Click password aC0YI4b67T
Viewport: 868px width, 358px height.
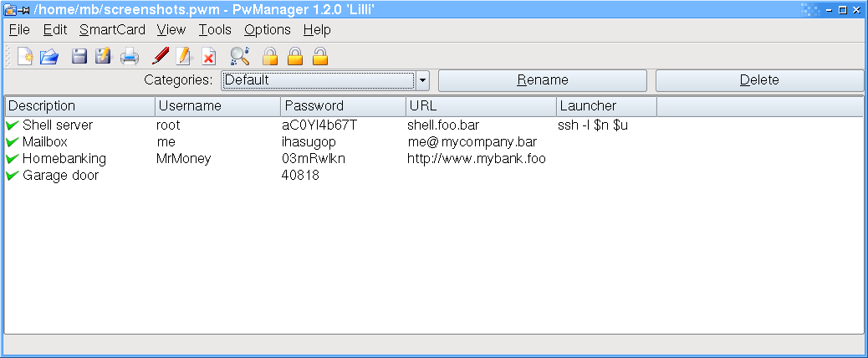click(319, 125)
